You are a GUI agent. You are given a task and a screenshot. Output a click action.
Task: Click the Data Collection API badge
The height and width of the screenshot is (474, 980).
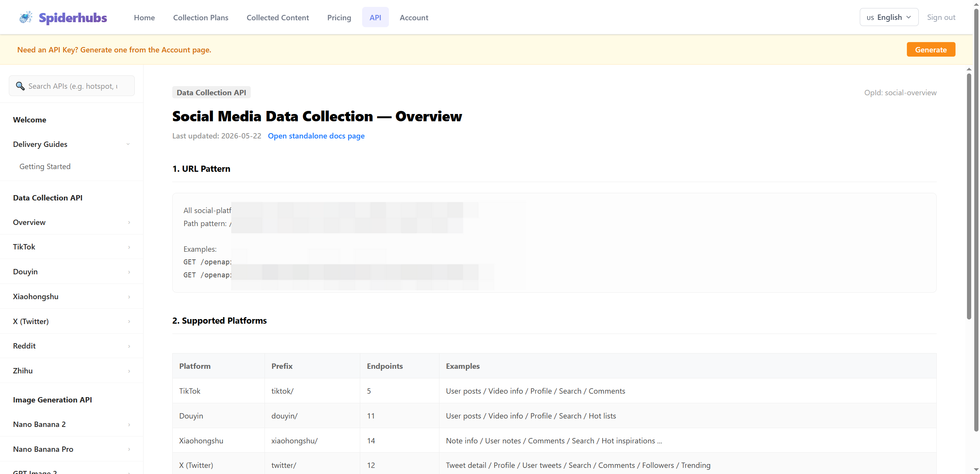[x=211, y=93]
